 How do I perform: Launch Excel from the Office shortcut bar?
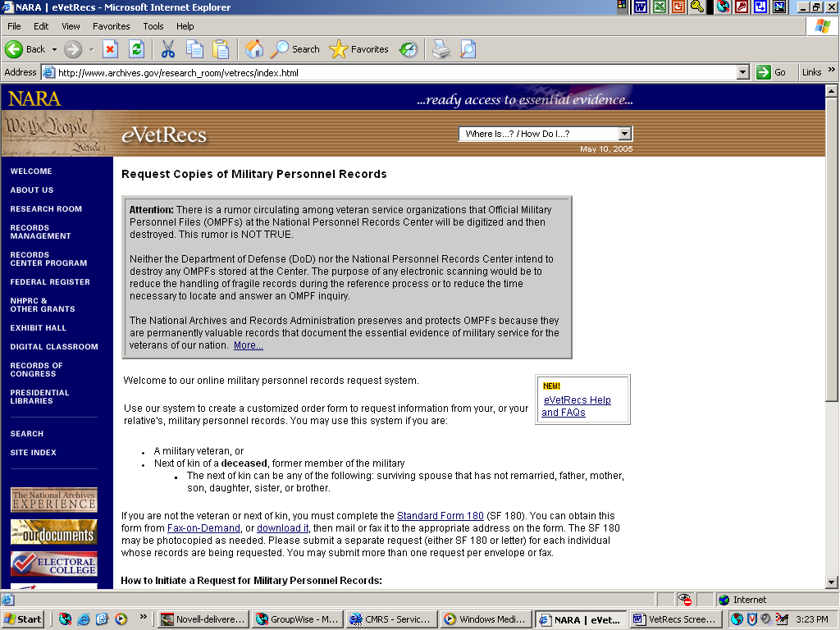click(x=660, y=7)
